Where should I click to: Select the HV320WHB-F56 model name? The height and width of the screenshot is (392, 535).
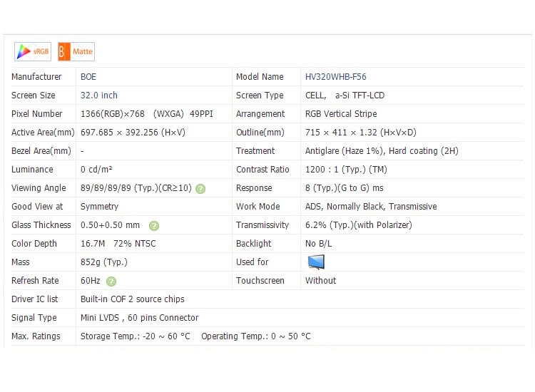335,77
